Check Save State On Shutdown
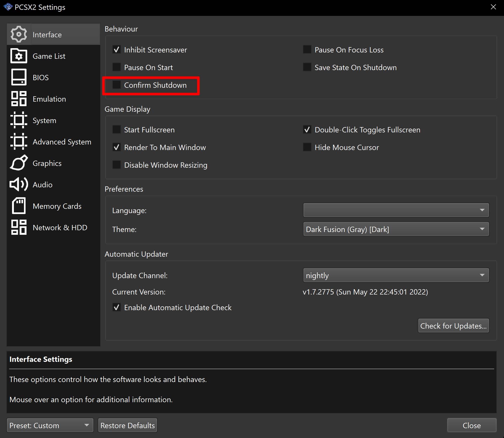This screenshot has height=438, width=504. (307, 67)
